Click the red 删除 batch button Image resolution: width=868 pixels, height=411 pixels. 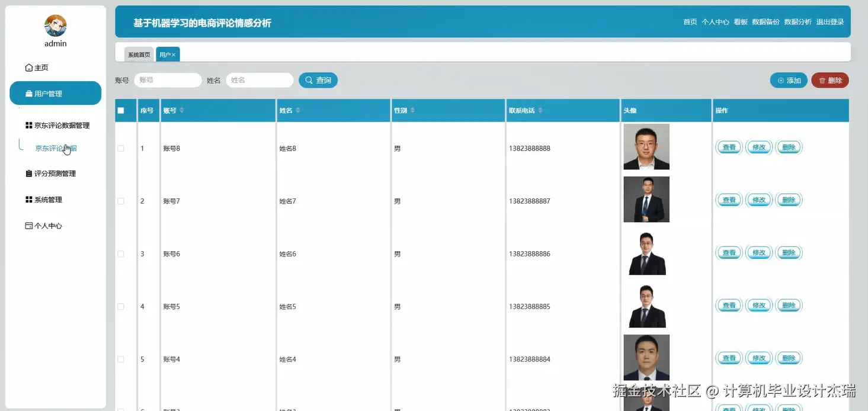[x=830, y=81]
